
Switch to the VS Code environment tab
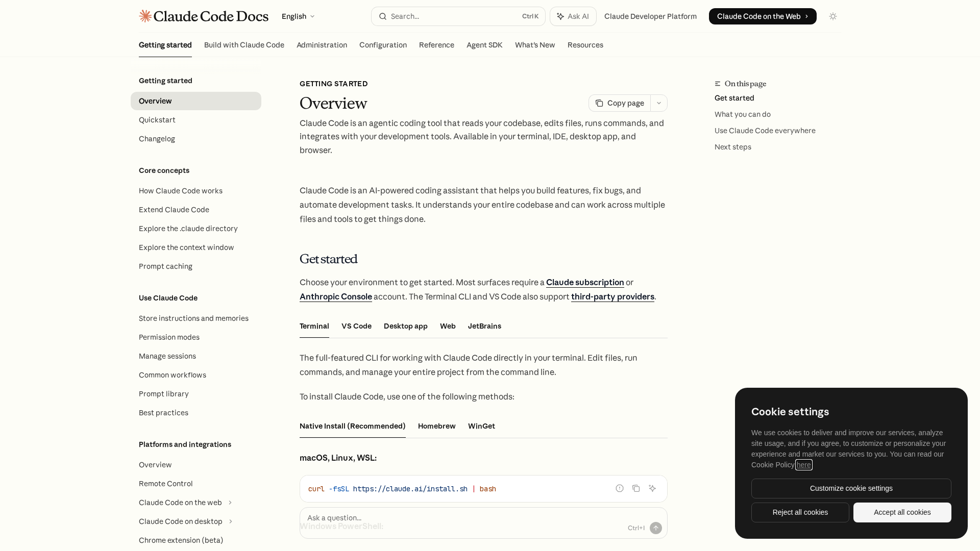point(356,326)
